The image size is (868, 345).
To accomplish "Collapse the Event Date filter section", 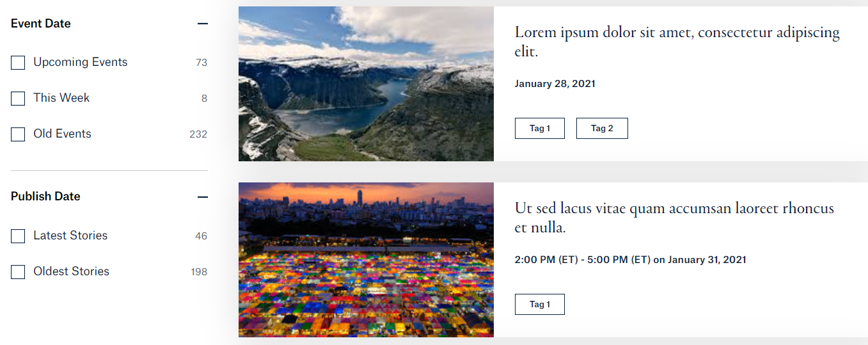I will click(203, 24).
